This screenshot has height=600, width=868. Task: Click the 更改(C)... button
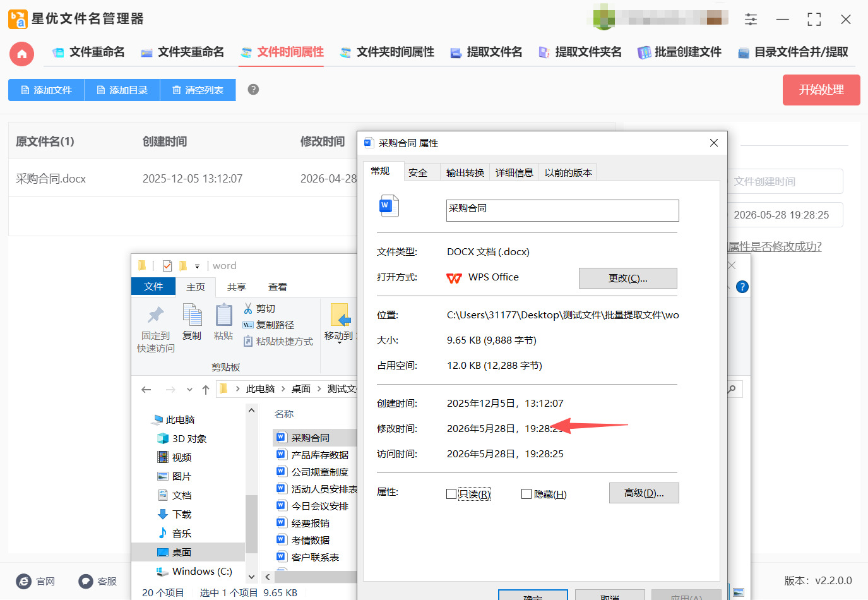coord(627,278)
